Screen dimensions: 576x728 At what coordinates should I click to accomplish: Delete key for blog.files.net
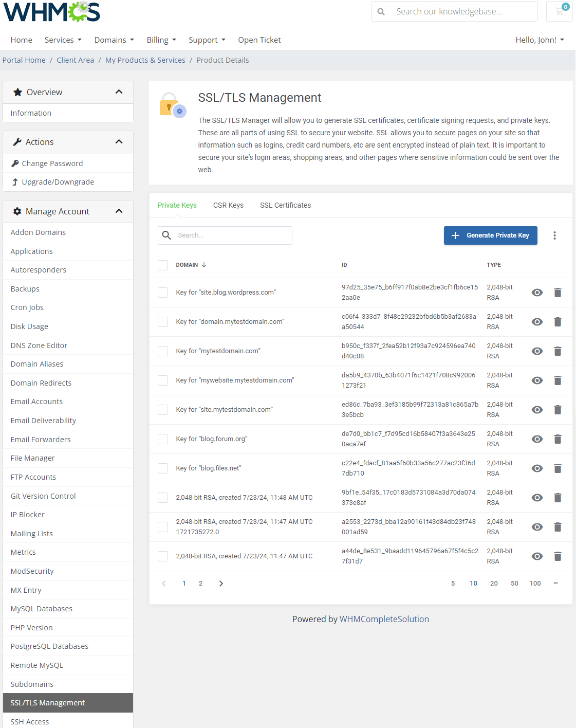tap(558, 468)
